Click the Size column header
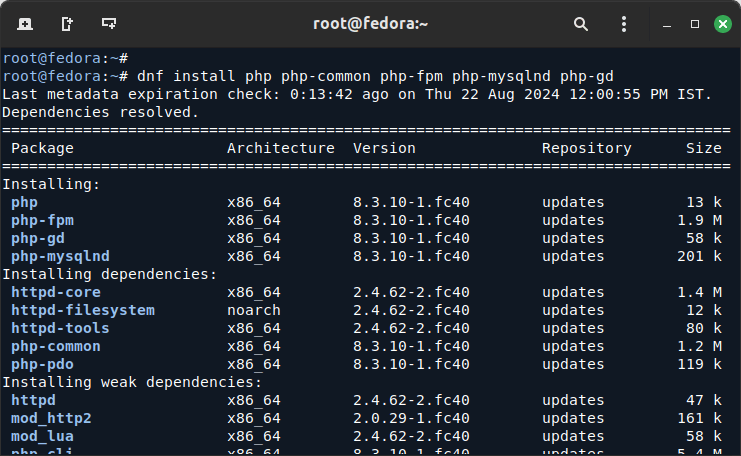741x456 pixels. pos(704,148)
